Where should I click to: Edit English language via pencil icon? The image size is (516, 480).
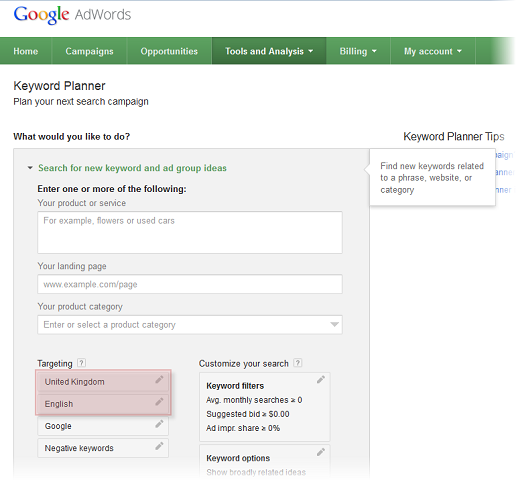159,402
